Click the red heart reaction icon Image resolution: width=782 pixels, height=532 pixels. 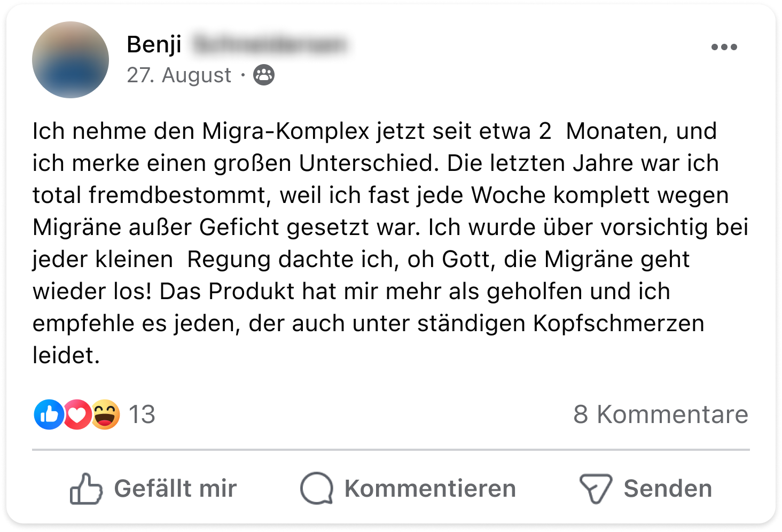coord(77,414)
